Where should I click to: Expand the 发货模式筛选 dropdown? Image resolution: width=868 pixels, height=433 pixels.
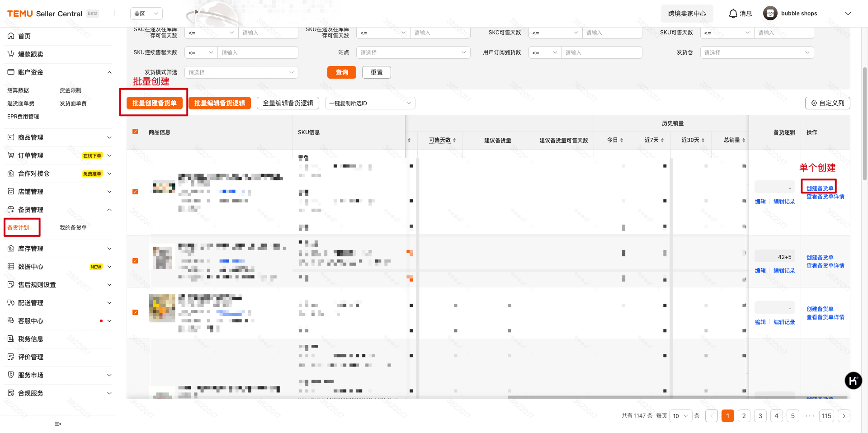click(241, 72)
